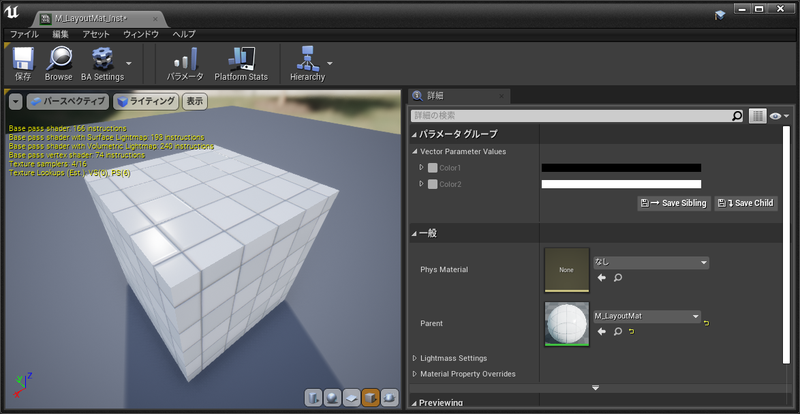This screenshot has width=800, height=414.
Task: Set preview mesh to cylinder
Action: point(313,397)
